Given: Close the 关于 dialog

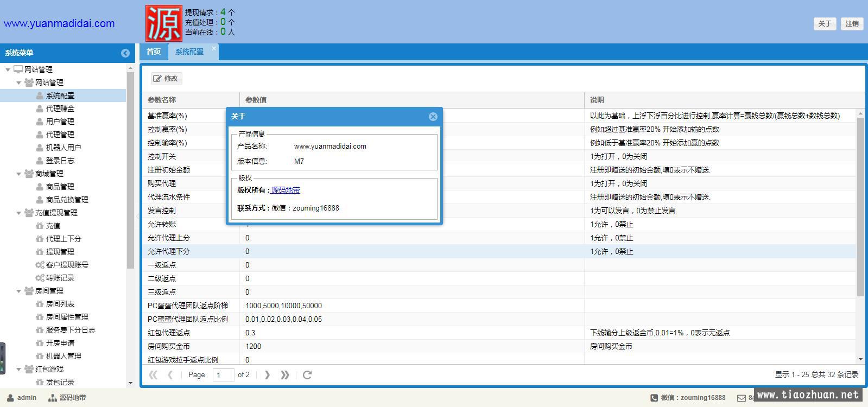Looking at the screenshot, I should click(433, 117).
